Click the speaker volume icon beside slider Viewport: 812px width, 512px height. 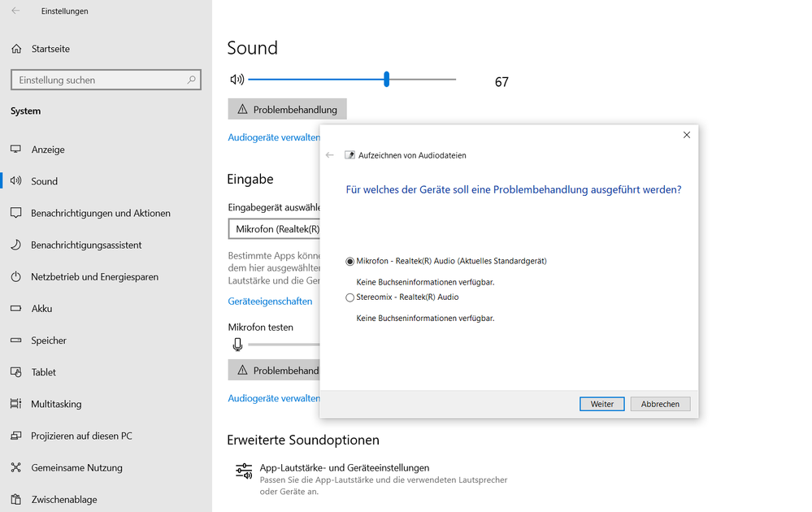point(237,80)
